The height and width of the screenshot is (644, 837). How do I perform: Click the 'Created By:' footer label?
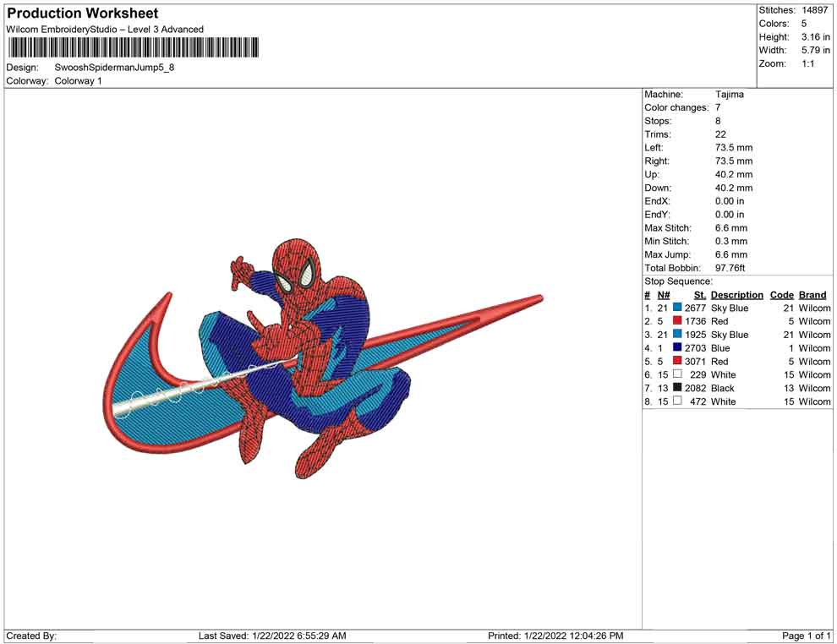pos(31,636)
